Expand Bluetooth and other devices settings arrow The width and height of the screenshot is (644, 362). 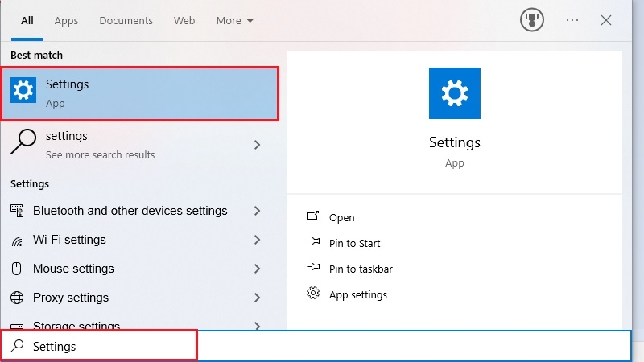pyautogui.click(x=257, y=211)
